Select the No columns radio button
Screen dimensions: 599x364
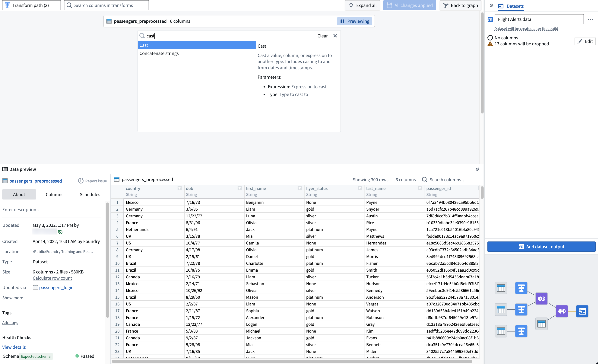coord(490,37)
